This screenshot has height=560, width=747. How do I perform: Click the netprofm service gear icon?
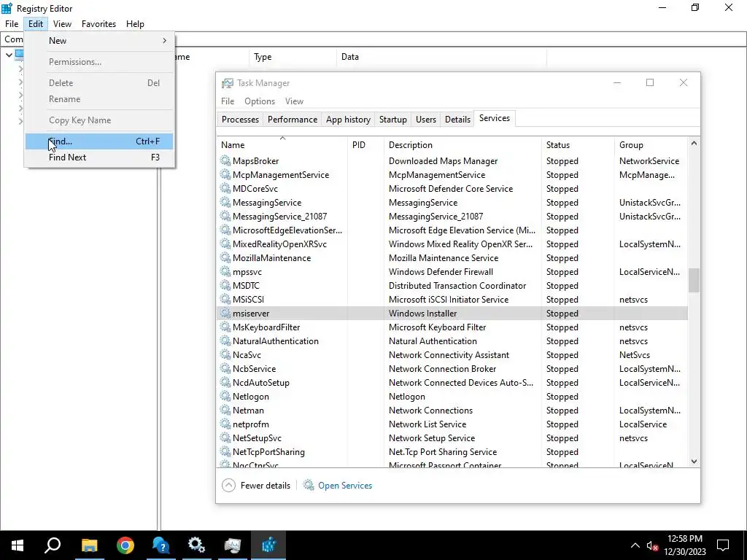[x=225, y=424]
